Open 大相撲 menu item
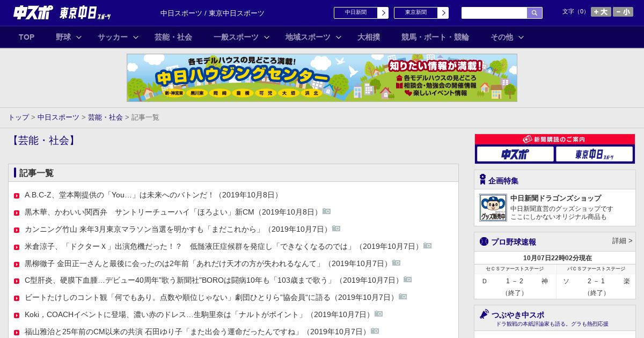644x338 pixels. tap(369, 37)
